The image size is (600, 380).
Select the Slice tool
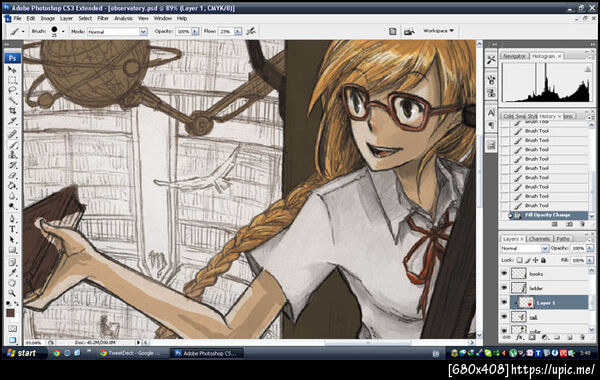coord(12,121)
